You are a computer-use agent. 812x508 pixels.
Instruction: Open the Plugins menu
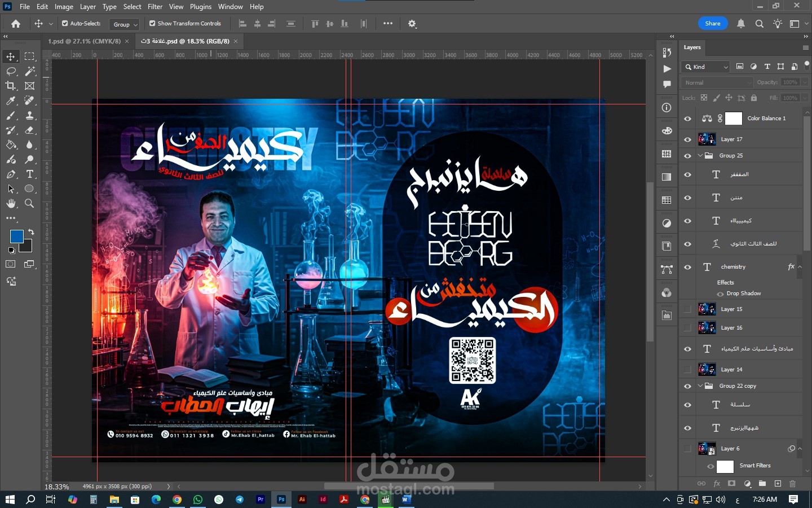click(201, 7)
